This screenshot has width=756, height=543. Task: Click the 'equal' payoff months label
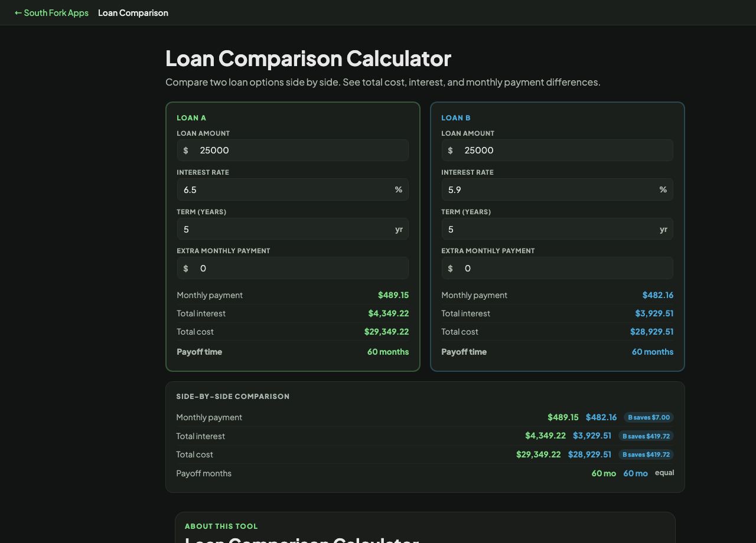pyautogui.click(x=664, y=473)
